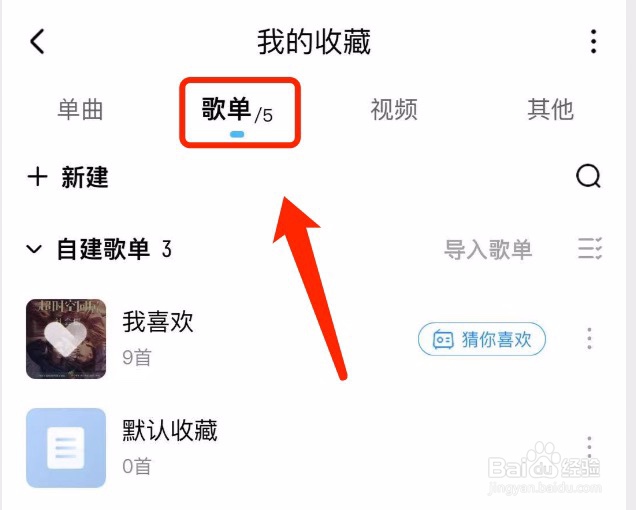Click the plus icon beside 新建
The height and width of the screenshot is (510, 636).
point(37,177)
